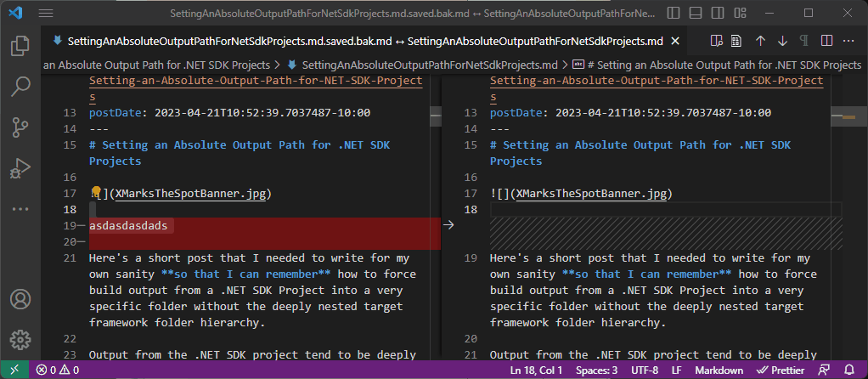Go to previous change arrow
The height and width of the screenshot is (379, 868).
point(761,41)
